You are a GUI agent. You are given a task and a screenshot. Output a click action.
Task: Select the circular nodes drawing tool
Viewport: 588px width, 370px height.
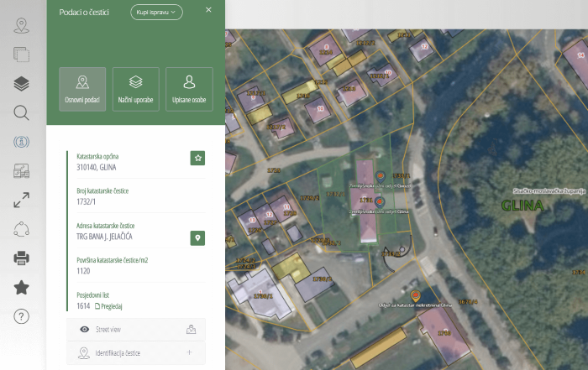click(x=21, y=229)
